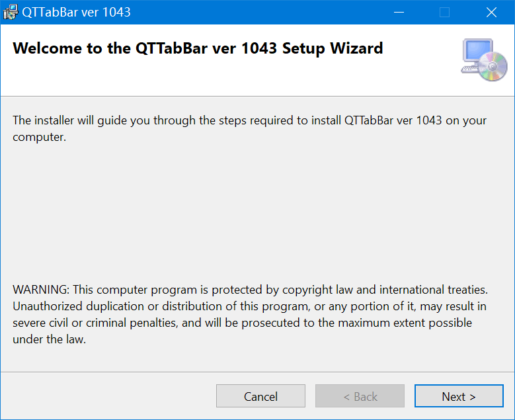Click the word "WARNING:" in the notice
This screenshot has height=420, width=515.
[x=41, y=290]
